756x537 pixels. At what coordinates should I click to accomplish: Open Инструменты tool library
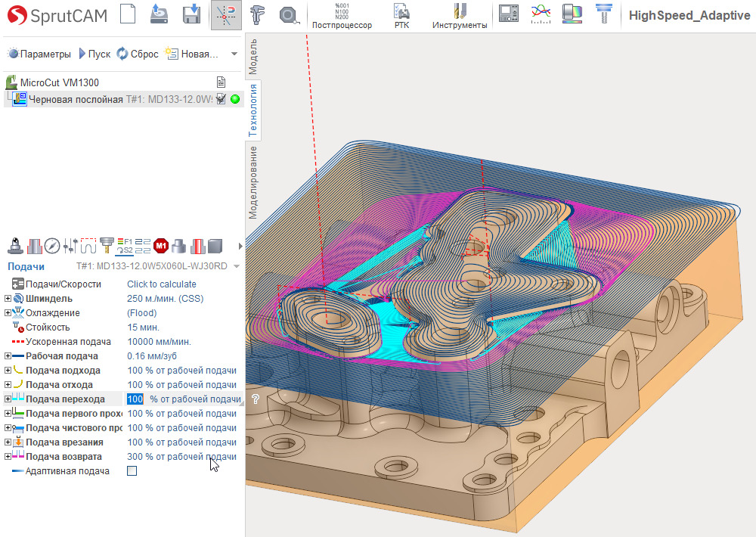(x=460, y=15)
